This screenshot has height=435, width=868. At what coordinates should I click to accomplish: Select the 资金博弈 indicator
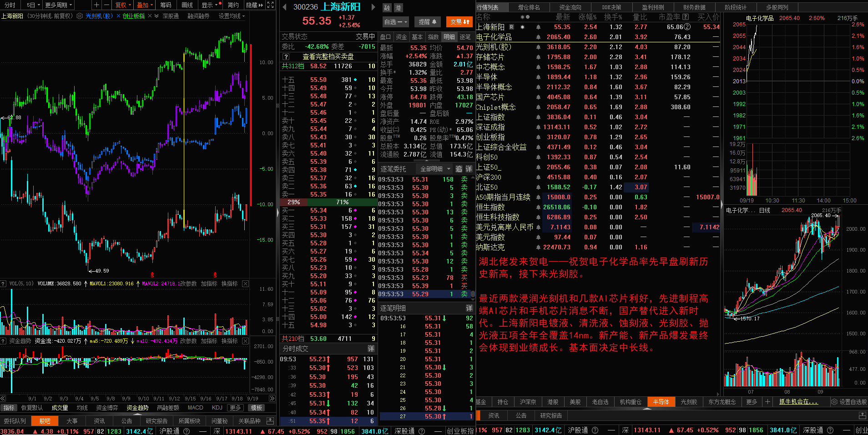(107, 408)
